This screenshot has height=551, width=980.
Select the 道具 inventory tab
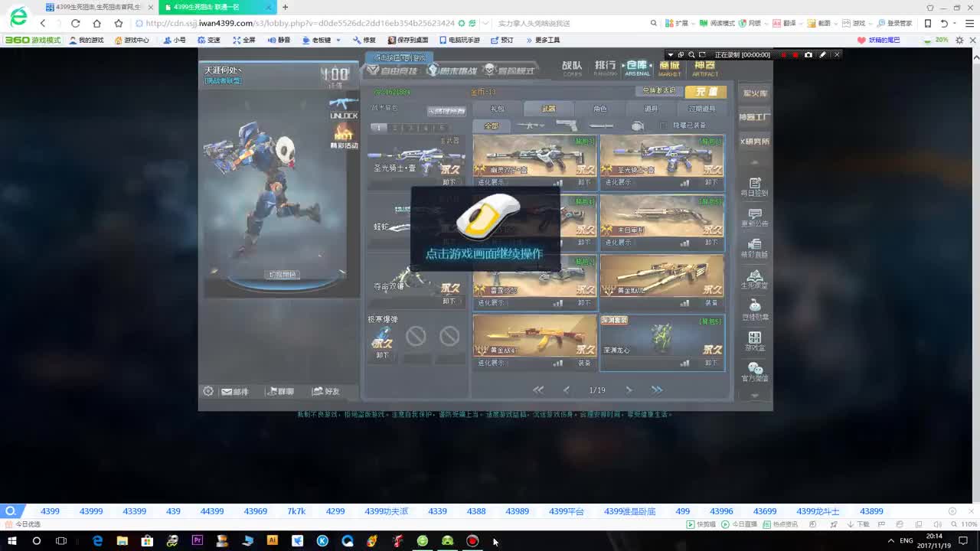(652, 109)
